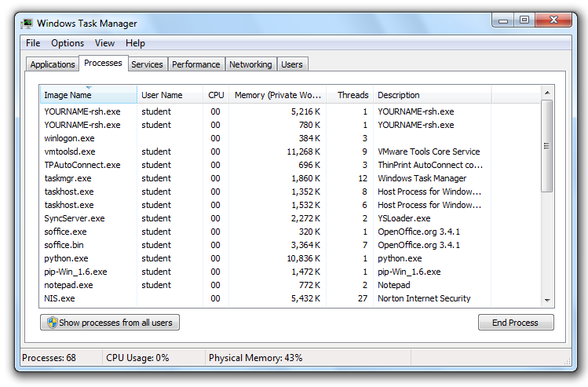588x387 pixels.
Task: Select the winlogon.exe process
Action: pyautogui.click(x=290, y=138)
